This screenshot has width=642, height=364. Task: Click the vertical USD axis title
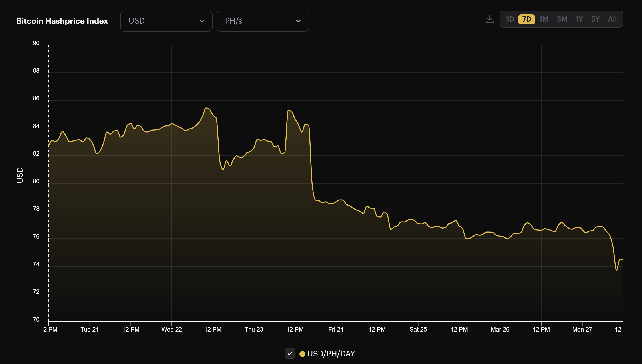click(x=20, y=175)
